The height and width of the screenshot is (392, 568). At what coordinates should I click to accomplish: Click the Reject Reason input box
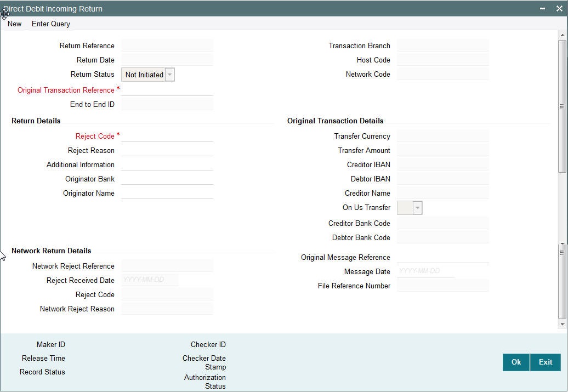tap(167, 150)
